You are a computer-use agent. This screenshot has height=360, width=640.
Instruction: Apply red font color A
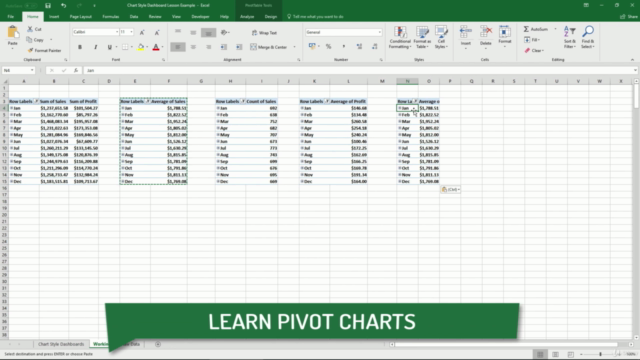[x=156, y=47]
